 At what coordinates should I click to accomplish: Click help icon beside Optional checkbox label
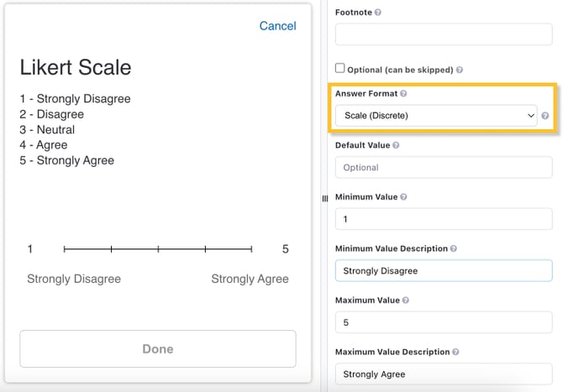click(459, 70)
